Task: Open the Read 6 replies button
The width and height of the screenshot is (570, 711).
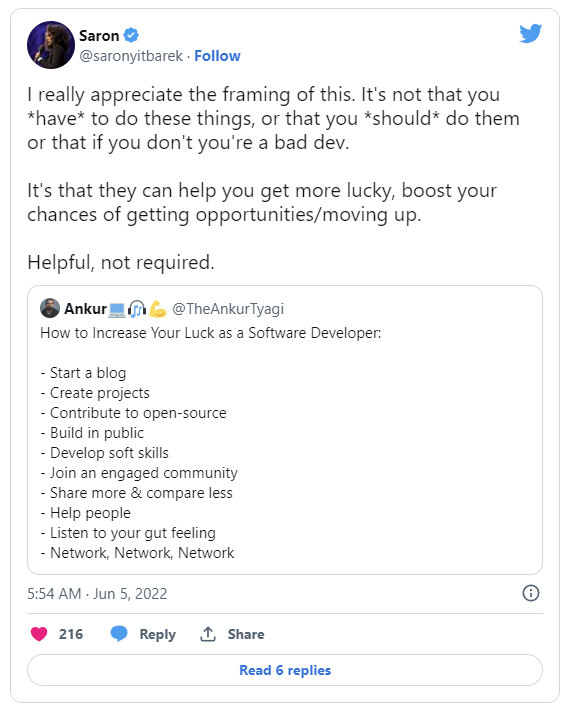Action: [x=285, y=670]
